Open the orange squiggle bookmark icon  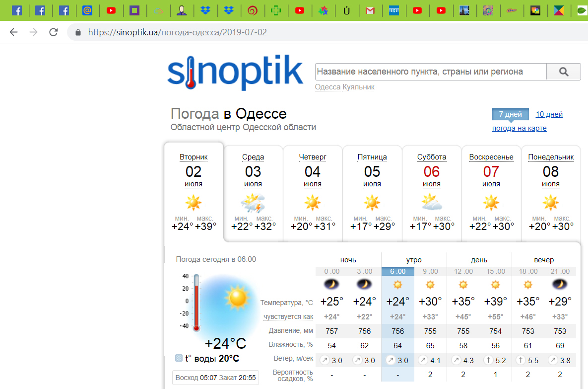(x=512, y=10)
